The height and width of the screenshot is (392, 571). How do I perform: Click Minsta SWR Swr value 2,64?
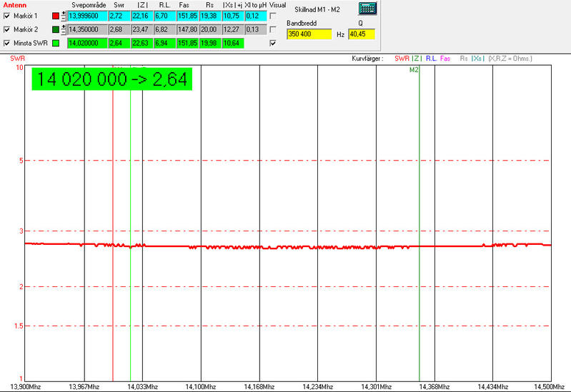coord(119,43)
